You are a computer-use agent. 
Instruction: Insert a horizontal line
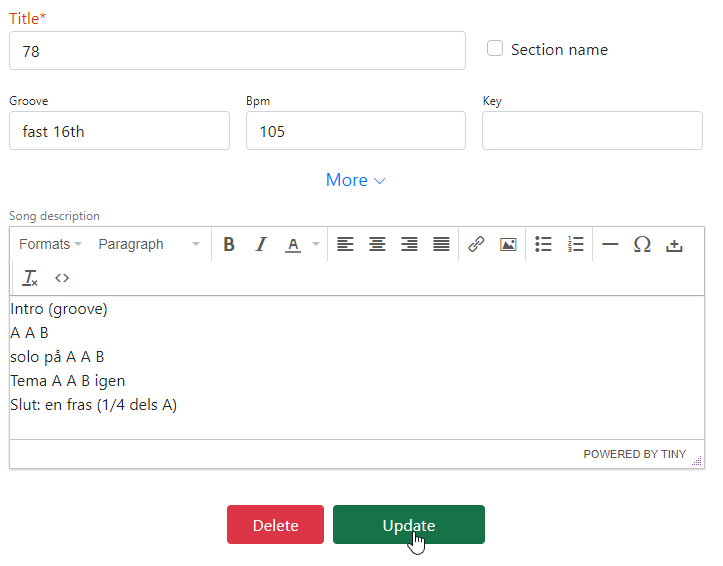pyautogui.click(x=610, y=244)
